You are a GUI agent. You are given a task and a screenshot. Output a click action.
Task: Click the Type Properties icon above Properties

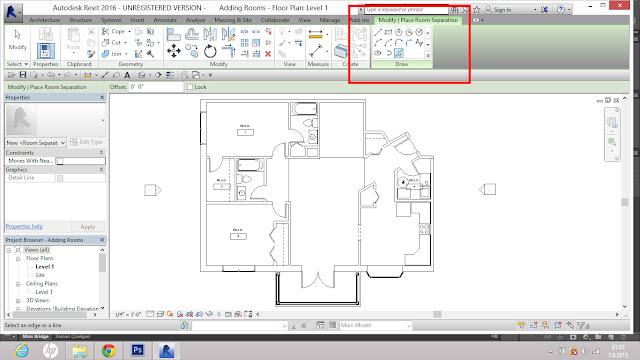pos(46,34)
